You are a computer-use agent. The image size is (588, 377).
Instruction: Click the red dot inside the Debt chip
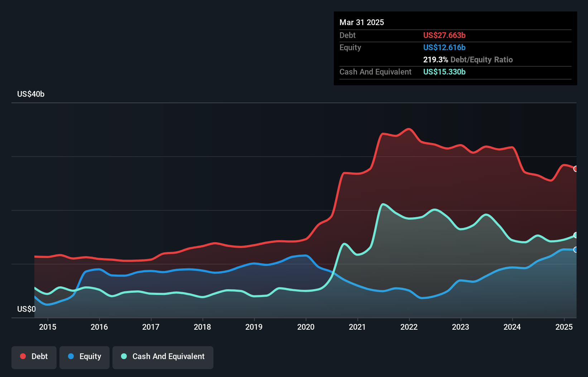(x=22, y=356)
